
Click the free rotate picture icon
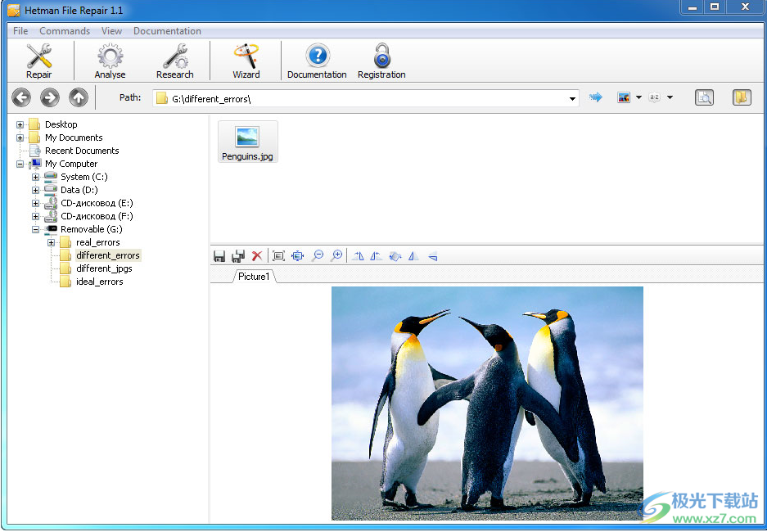395,255
